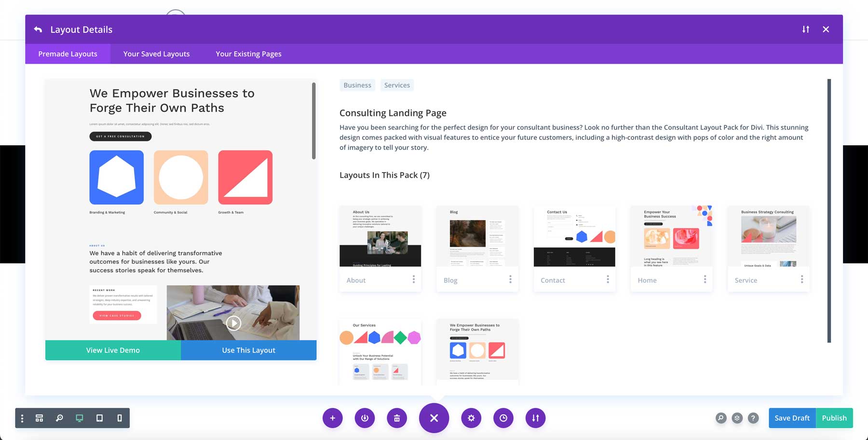Screen dimensions: 868x440
Task: Clear the layout using the trash icon
Action: (397, 418)
